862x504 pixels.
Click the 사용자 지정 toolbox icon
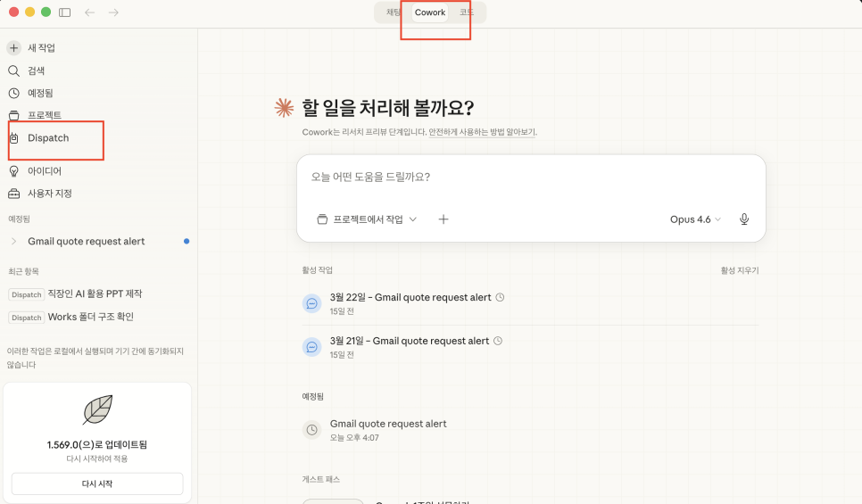point(13,194)
